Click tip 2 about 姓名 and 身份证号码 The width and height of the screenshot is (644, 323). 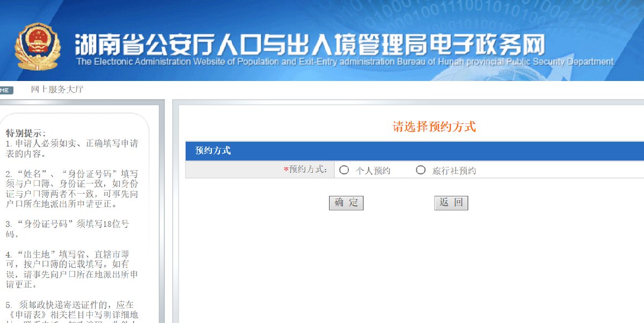coord(72,189)
